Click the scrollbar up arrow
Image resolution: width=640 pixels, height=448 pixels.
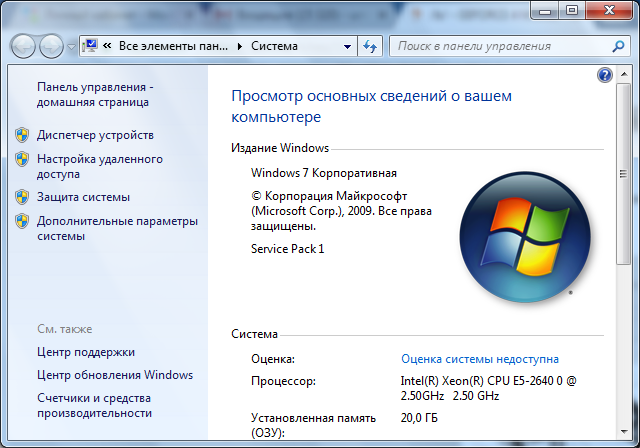coord(624,74)
